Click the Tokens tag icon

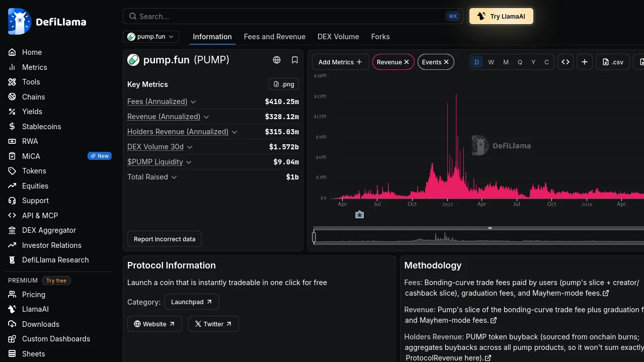tap(12, 171)
